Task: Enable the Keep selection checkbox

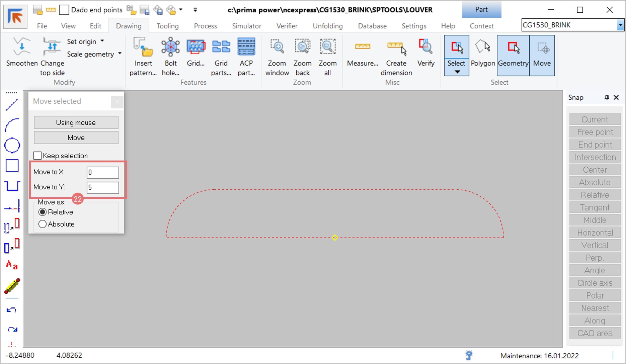Action: pyautogui.click(x=37, y=156)
